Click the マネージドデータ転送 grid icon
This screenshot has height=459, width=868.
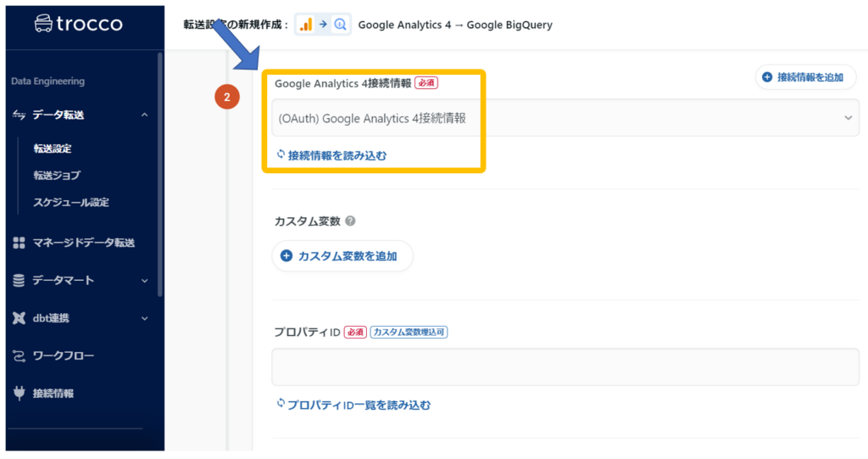19,243
